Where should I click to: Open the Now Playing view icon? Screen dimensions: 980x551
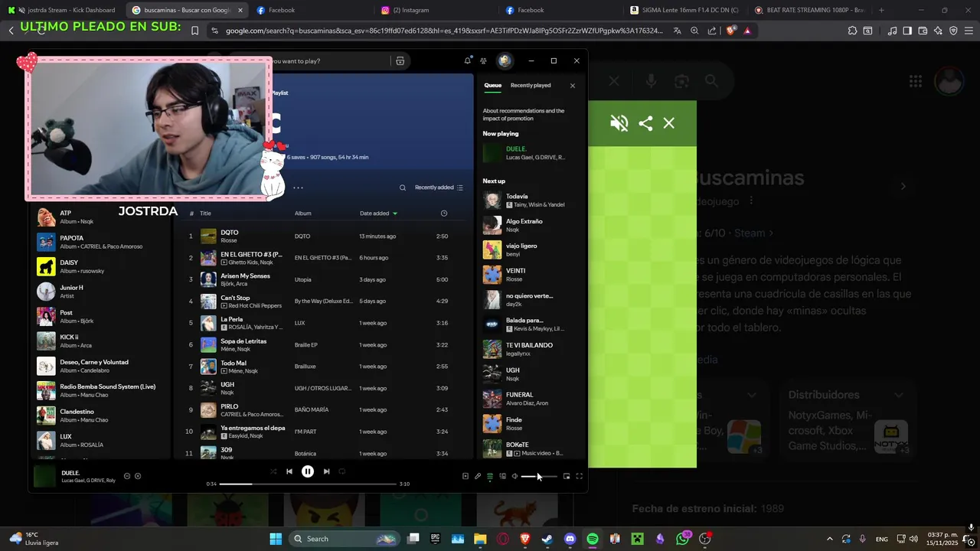pos(465,476)
